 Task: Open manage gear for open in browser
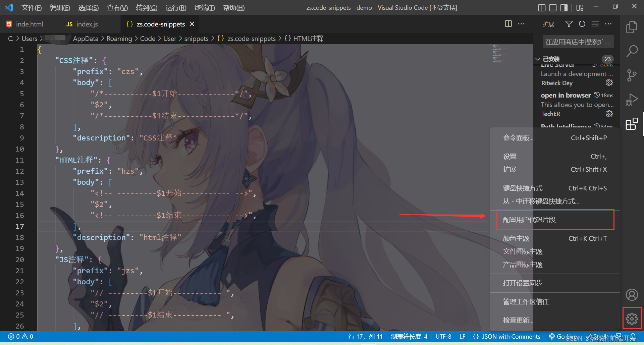609,114
